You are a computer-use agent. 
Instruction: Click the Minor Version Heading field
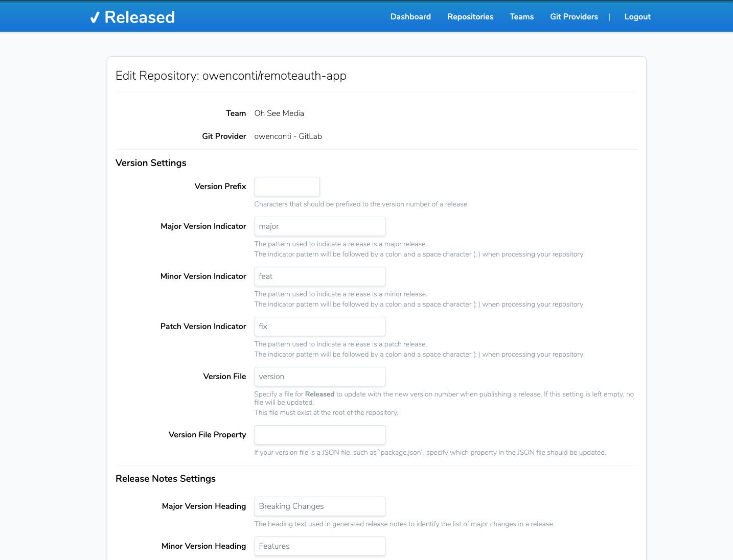point(320,546)
